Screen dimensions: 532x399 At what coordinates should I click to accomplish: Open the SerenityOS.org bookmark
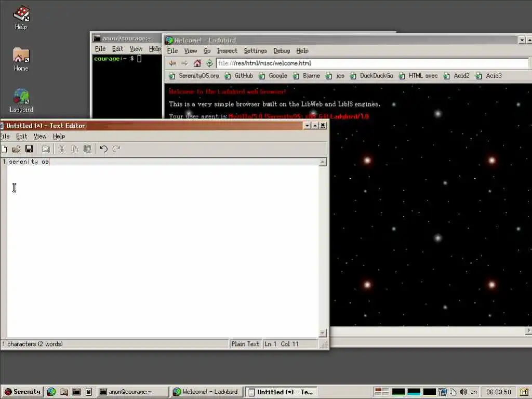coord(194,76)
